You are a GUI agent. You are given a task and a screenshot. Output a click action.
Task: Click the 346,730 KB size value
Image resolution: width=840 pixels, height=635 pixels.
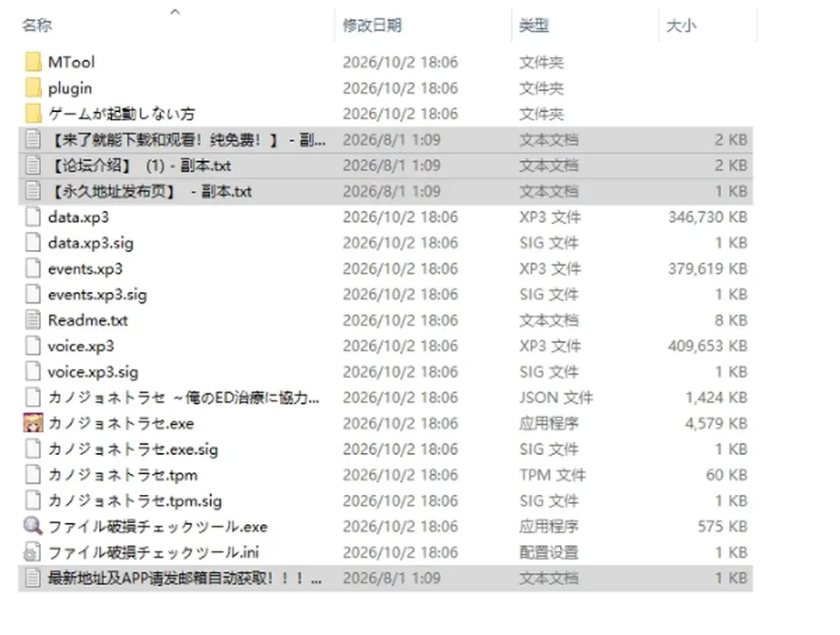708,217
